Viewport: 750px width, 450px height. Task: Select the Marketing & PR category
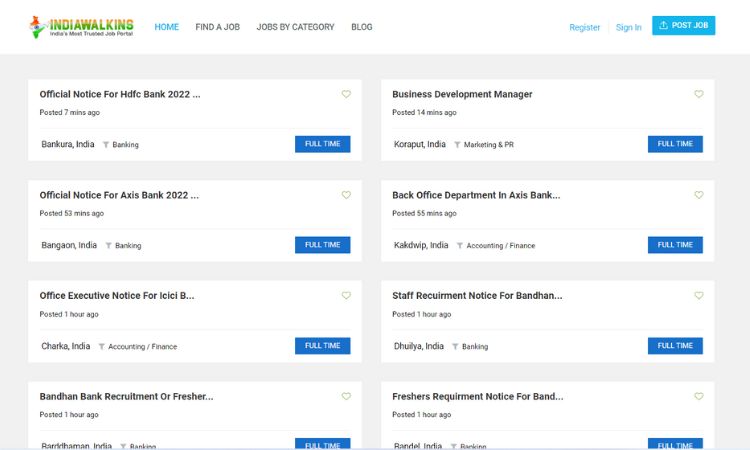[489, 144]
